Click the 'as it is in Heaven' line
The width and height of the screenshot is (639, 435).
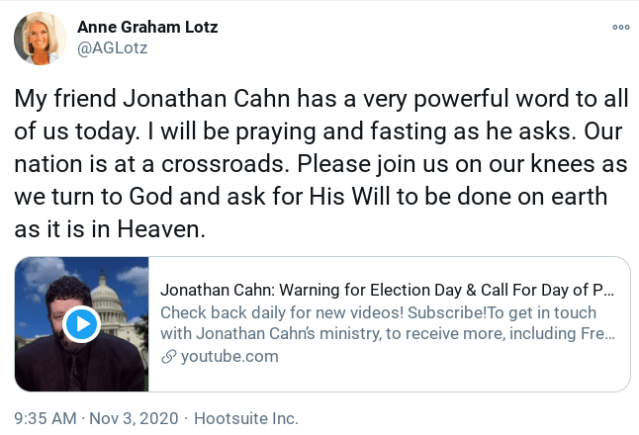[110, 230]
